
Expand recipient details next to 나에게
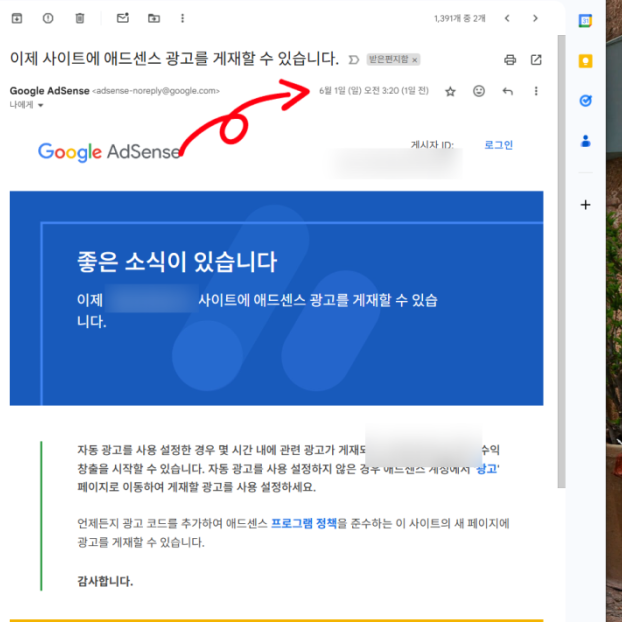pos(41,105)
